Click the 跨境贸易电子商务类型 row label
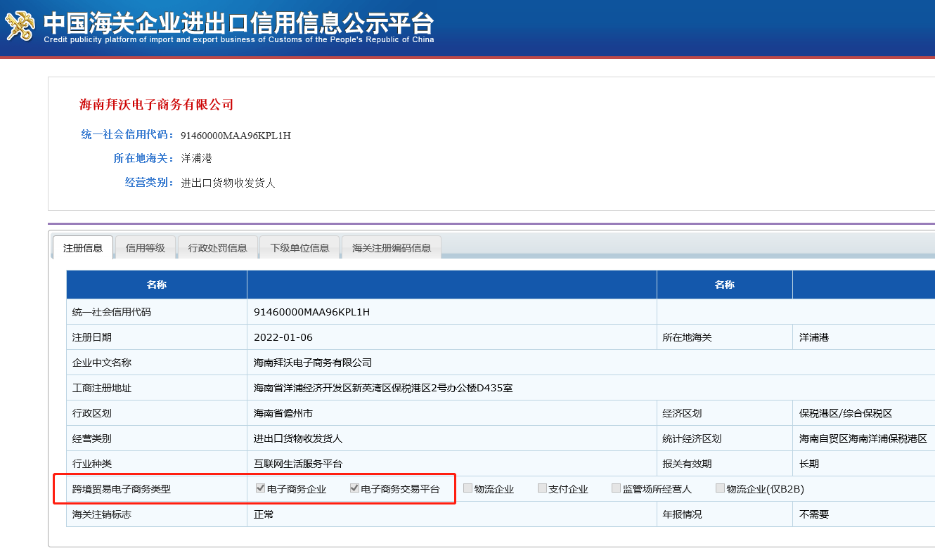This screenshot has width=935, height=560. [122, 489]
